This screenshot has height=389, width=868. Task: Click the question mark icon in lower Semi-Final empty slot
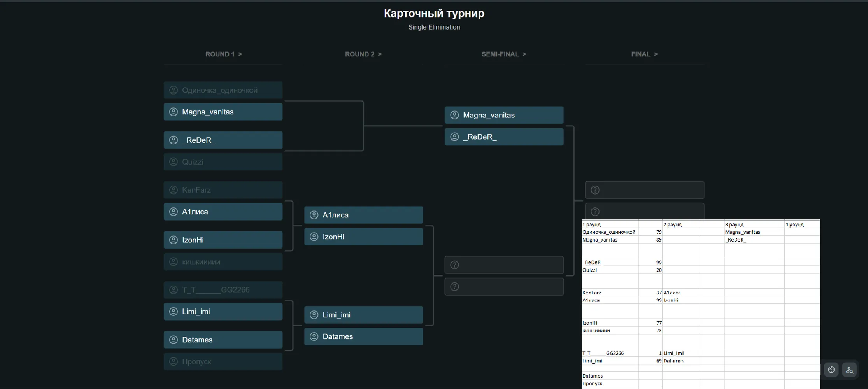[454, 287]
